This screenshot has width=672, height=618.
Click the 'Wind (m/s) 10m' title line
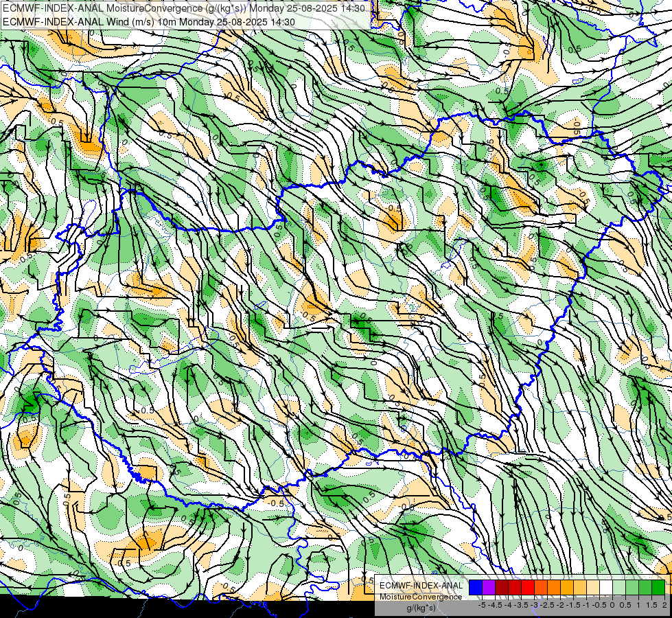coord(149,21)
